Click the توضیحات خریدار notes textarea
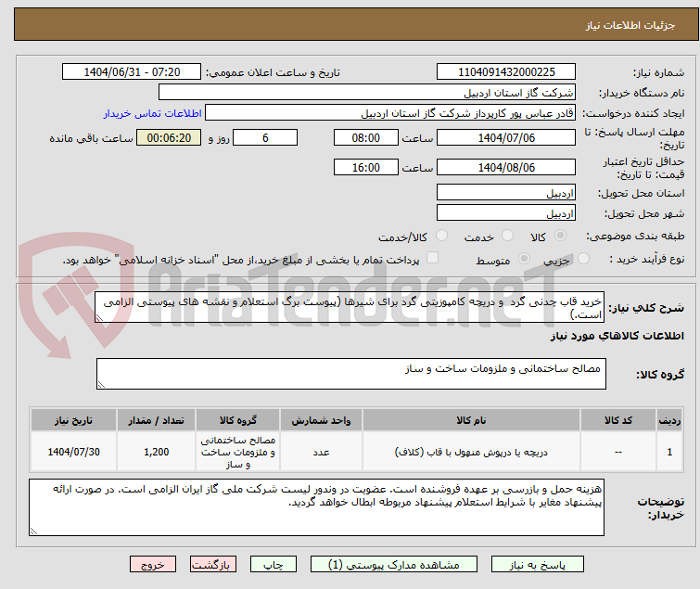The image size is (700, 589). coord(316,507)
